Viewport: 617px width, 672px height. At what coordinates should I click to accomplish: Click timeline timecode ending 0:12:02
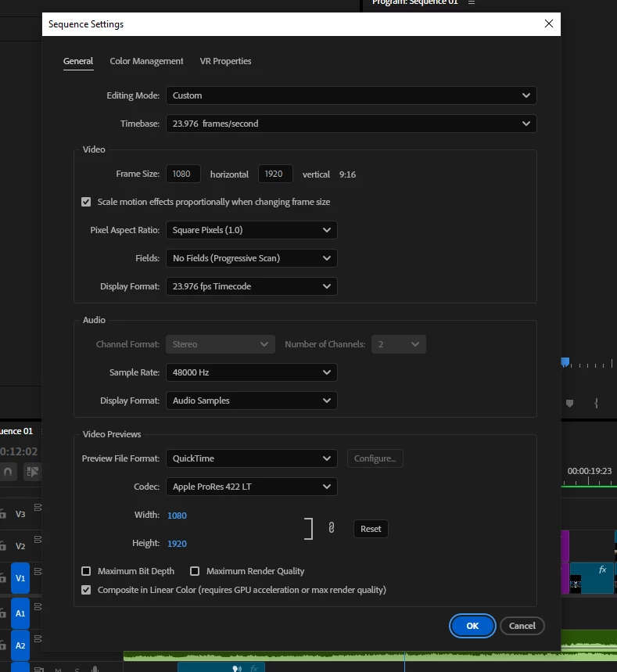(19, 451)
